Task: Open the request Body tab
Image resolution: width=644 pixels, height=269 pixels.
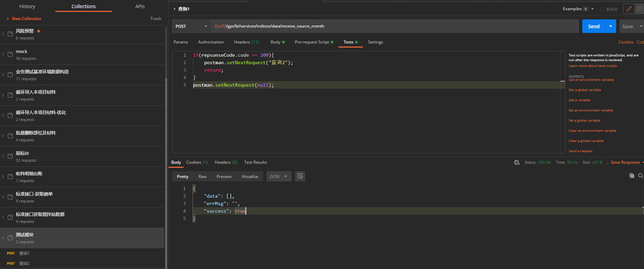Action: click(x=277, y=42)
